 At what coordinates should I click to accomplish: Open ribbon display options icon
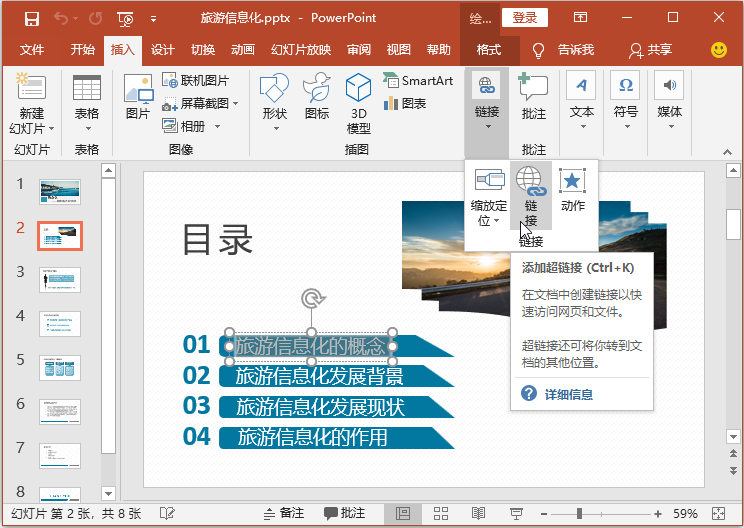[580, 18]
